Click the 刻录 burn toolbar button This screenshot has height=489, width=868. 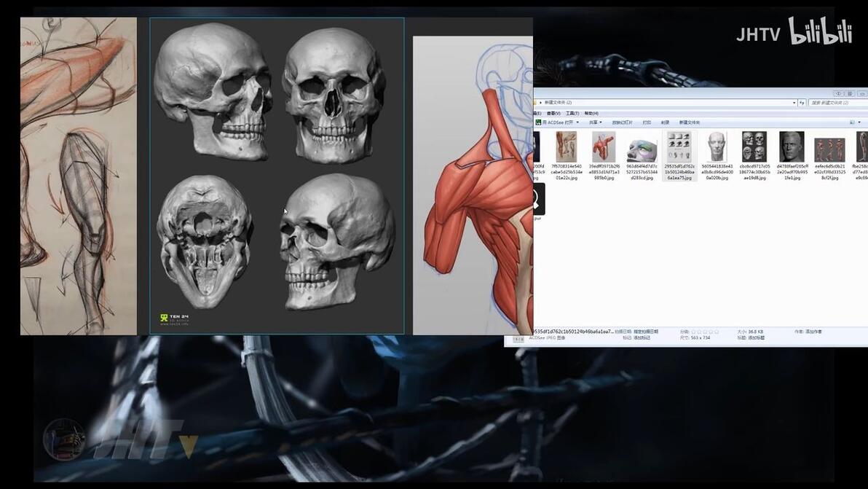tap(666, 122)
